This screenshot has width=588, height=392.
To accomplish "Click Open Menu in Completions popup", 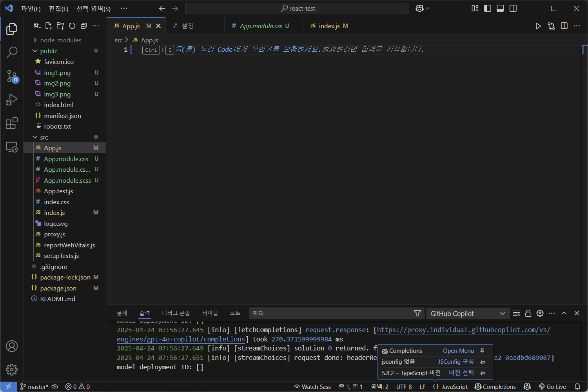I will point(458,351).
